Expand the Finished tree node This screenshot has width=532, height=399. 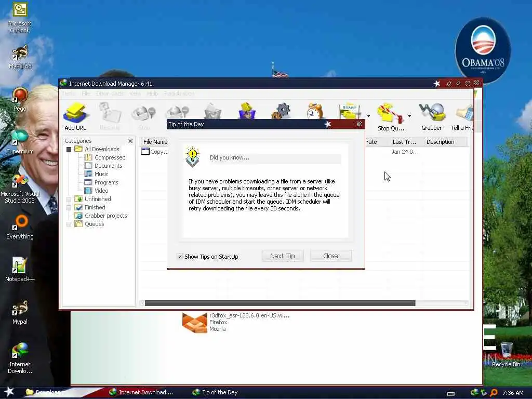click(x=69, y=207)
